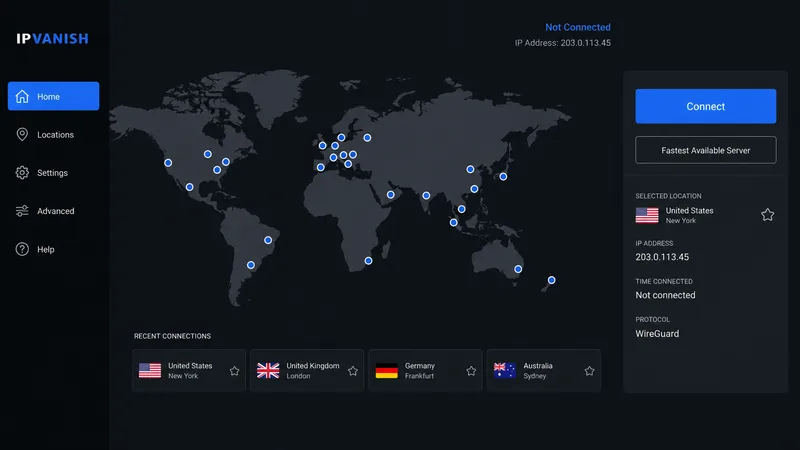Image resolution: width=800 pixels, height=450 pixels.
Task: Click the Australian flag in recent connections
Action: click(505, 370)
